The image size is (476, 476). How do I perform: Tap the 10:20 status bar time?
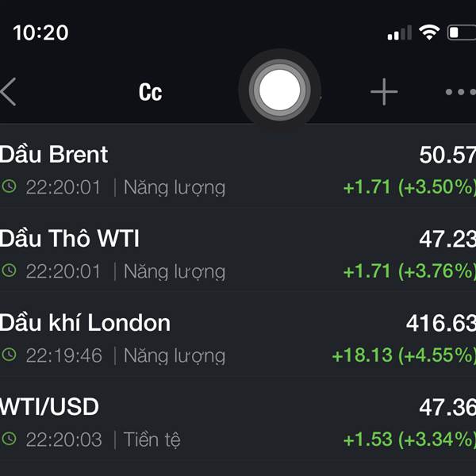click(40, 33)
